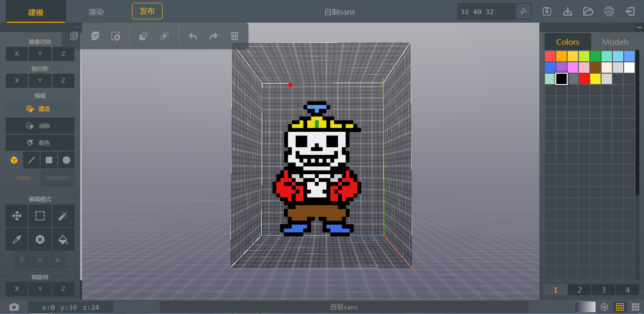Toggle mirror symmetry X (镜像对称)
The height and width of the screenshot is (314, 644).
17,54
